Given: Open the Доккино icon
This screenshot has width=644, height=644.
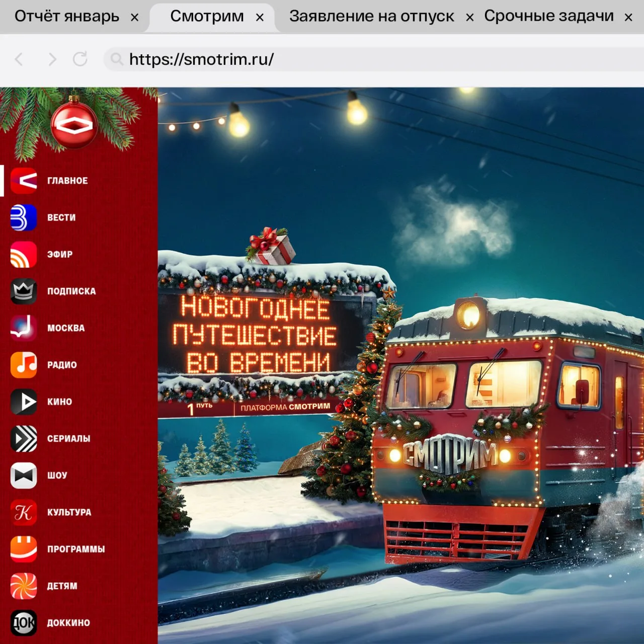Looking at the screenshot, I should click(24, 622).
